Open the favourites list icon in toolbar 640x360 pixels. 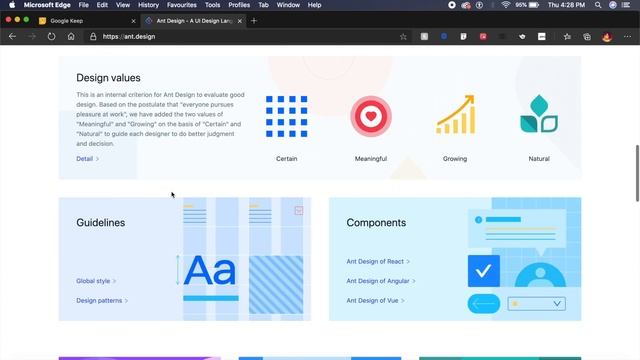pyautogui.click(x=567, y=37)
